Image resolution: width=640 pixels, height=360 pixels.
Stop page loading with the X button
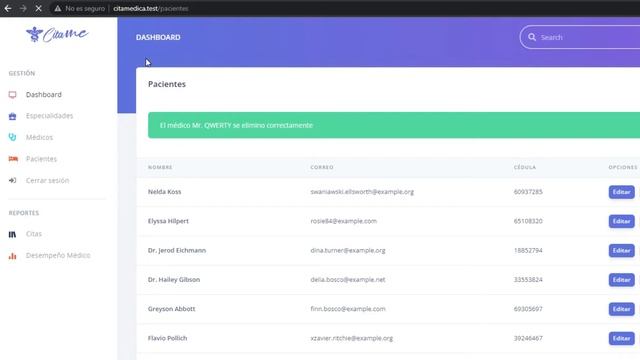pyautogui.click(x=38, y=8)
